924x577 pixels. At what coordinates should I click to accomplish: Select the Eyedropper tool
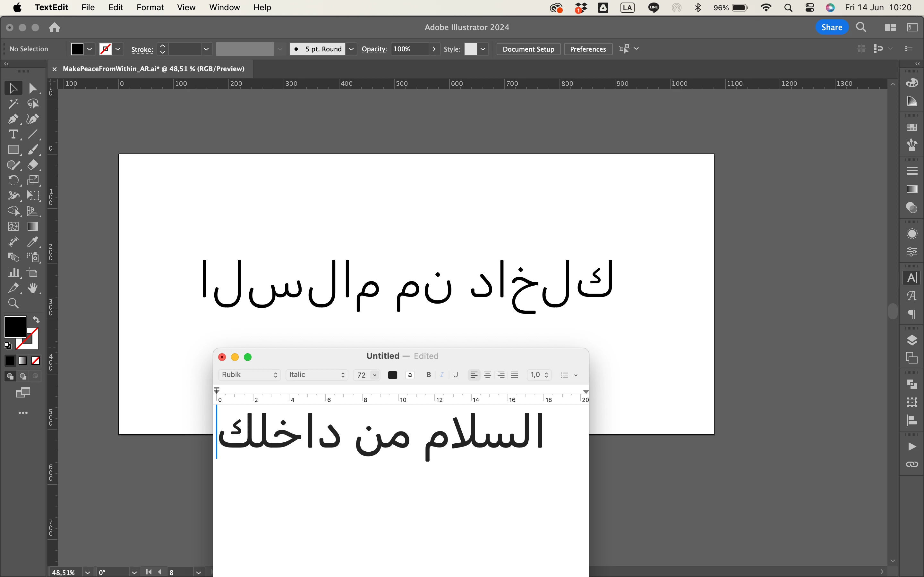pos(33,242)
